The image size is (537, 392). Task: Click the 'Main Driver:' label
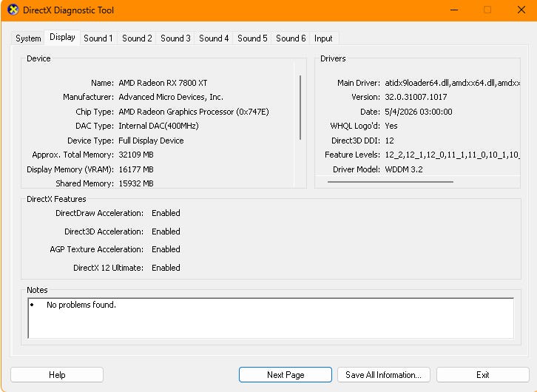click(359, 83)
